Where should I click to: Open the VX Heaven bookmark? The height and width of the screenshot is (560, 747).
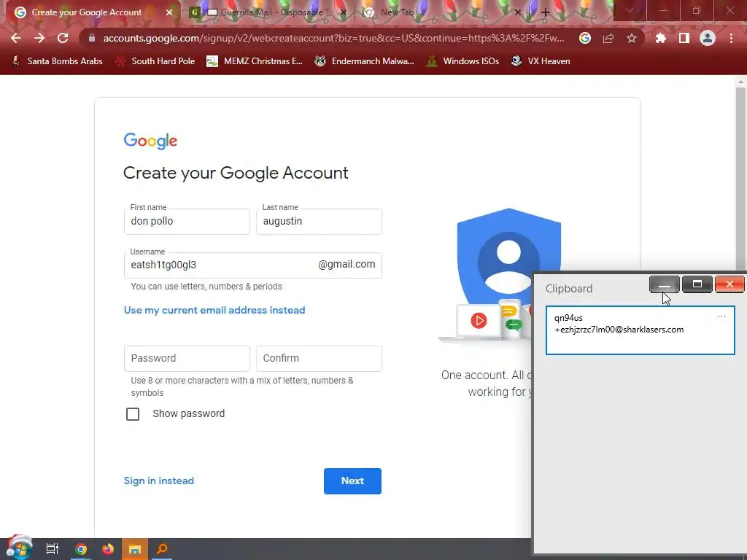pos(541,61)
